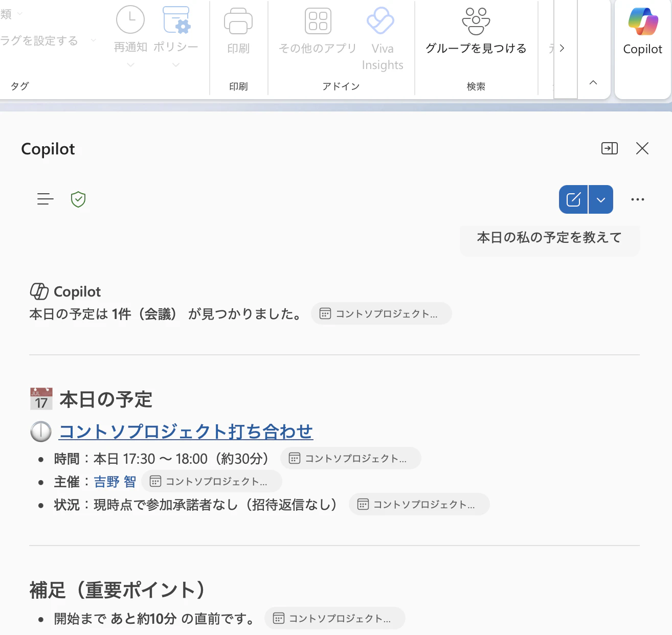The width and height of the screenshot is (672, 635).
Task: Expand the ラグを設定する dropdown
Action: (x=93, y=40)
